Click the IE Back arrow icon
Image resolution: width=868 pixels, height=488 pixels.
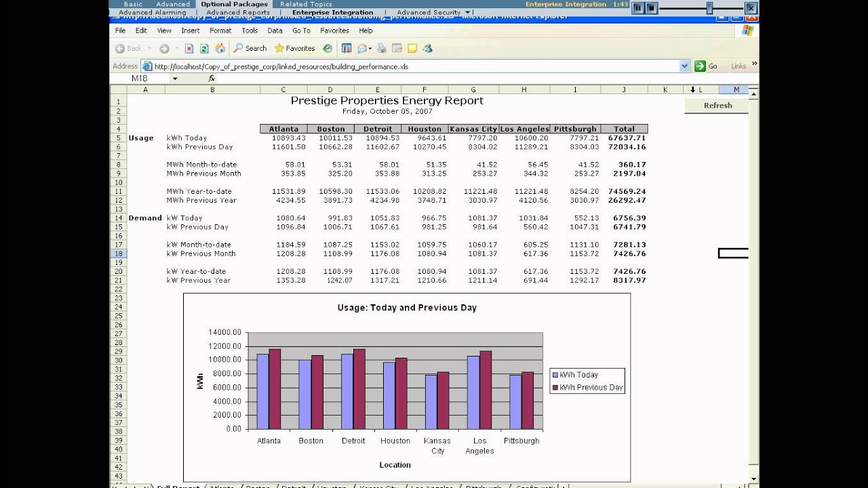click(x=120, y=48)
